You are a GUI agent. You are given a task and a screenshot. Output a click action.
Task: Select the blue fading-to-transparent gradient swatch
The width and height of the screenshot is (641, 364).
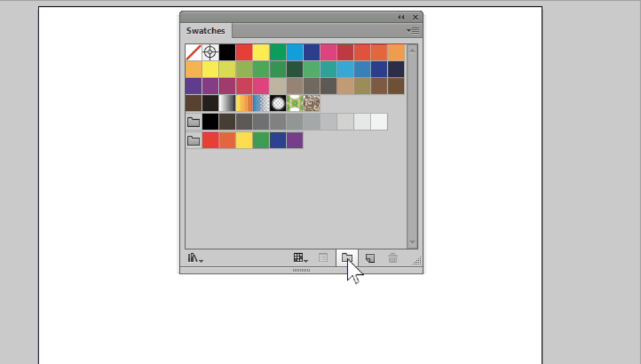(261, 103)
